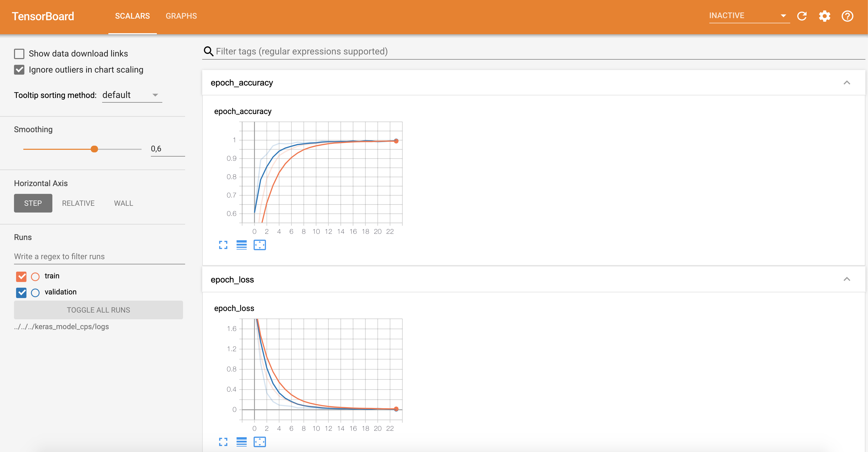Open the Tooltip sorting method dropdown
This screenshot has height=452, width=868.
(132, 95)
